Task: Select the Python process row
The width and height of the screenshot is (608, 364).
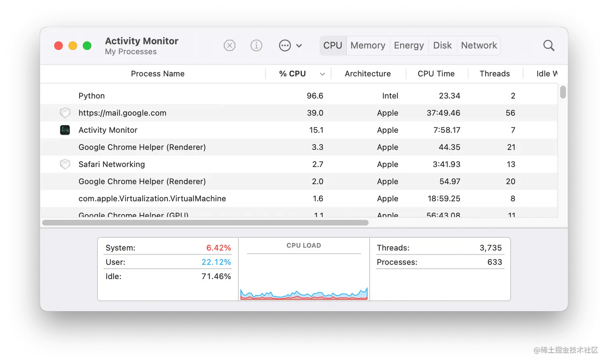Action: click(299, 96)
